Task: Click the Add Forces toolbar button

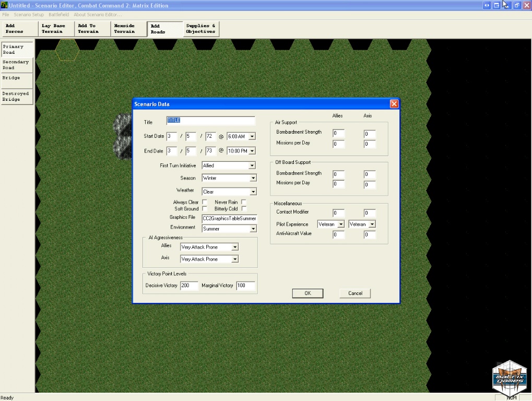Action: coord(19,29)
